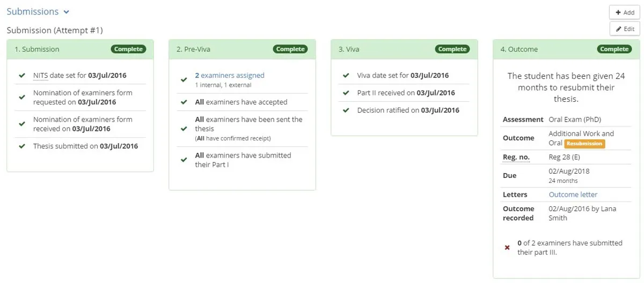Open the 2 examiners assigned link
644x283 pixels.
[229, 76]
